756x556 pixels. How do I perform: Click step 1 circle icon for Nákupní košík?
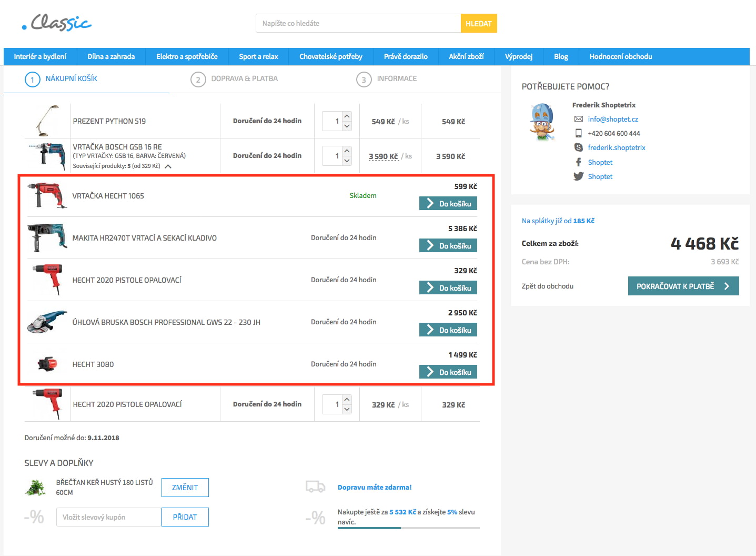[33, 80]
